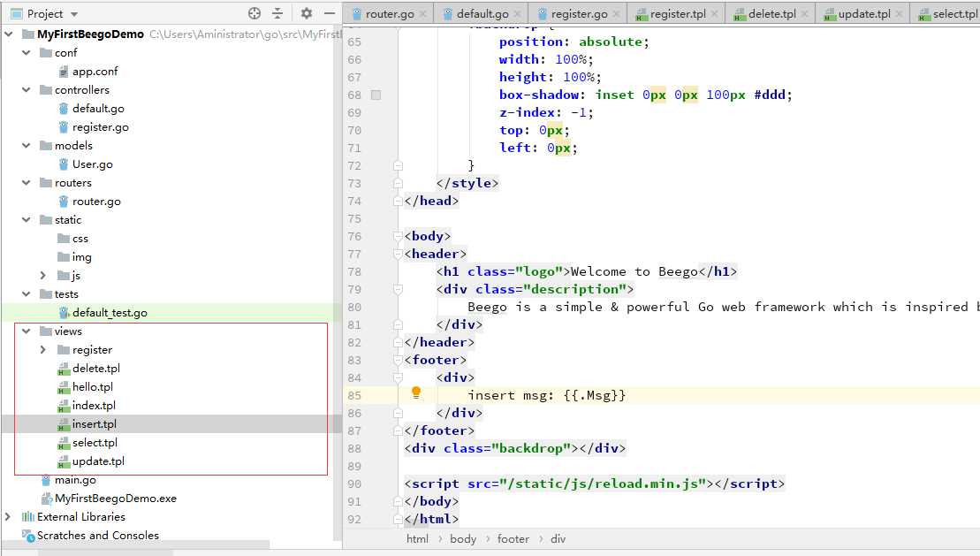Open the Project panel settings gear
This screenshot has width=980, height=556.
click(307, 13)
